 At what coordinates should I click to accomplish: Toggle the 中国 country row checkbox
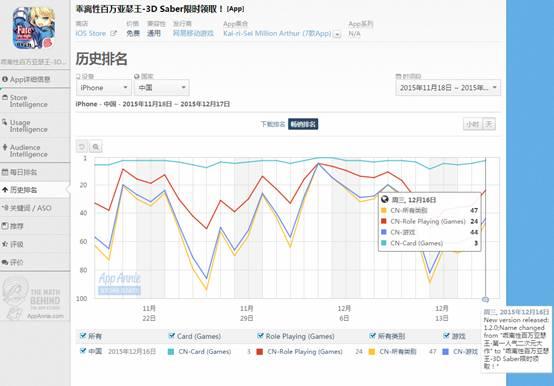click(83, 351)
